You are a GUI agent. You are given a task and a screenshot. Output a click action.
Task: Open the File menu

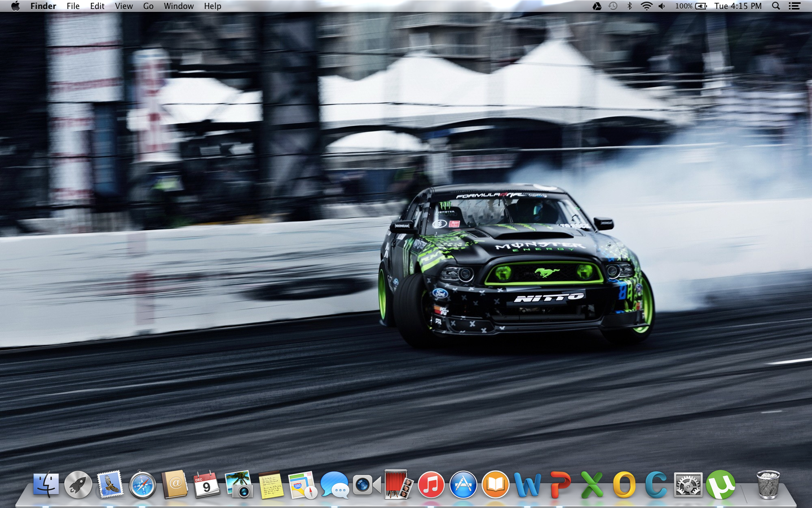73,6
